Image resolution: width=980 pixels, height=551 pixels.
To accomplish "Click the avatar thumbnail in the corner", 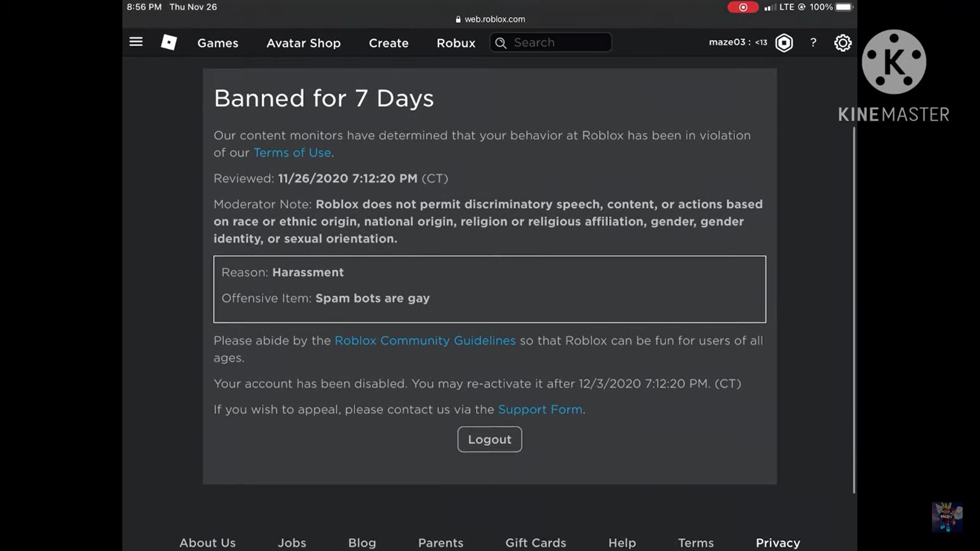I will coord(947,517).
